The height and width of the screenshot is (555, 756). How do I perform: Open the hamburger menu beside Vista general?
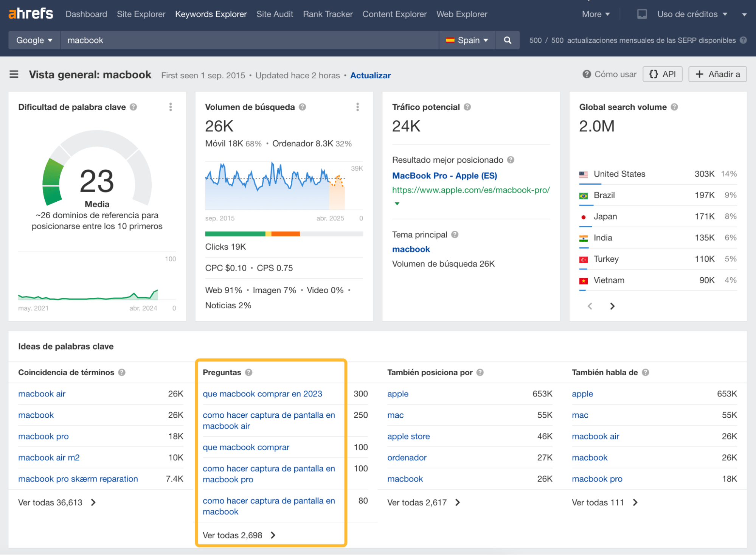coord(14,74)
